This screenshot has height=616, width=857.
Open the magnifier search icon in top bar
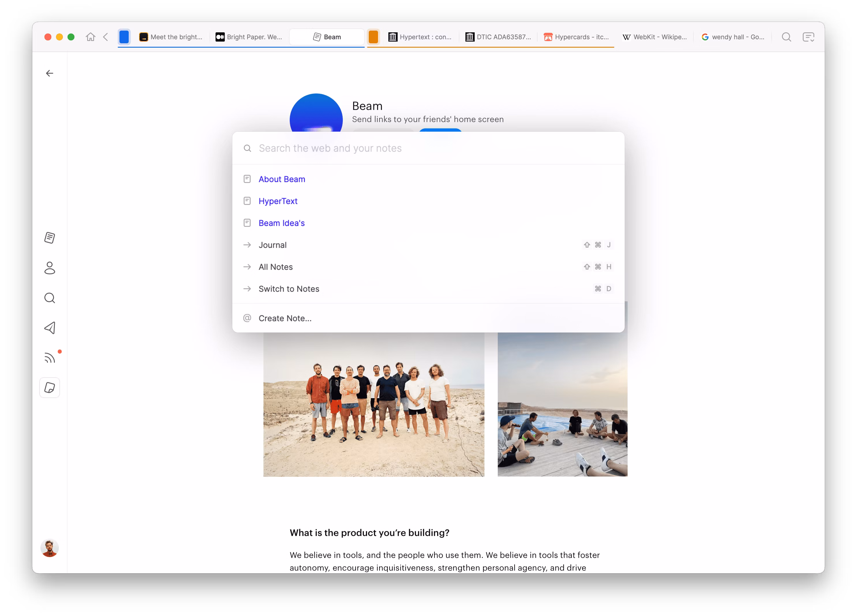[786, 37]
